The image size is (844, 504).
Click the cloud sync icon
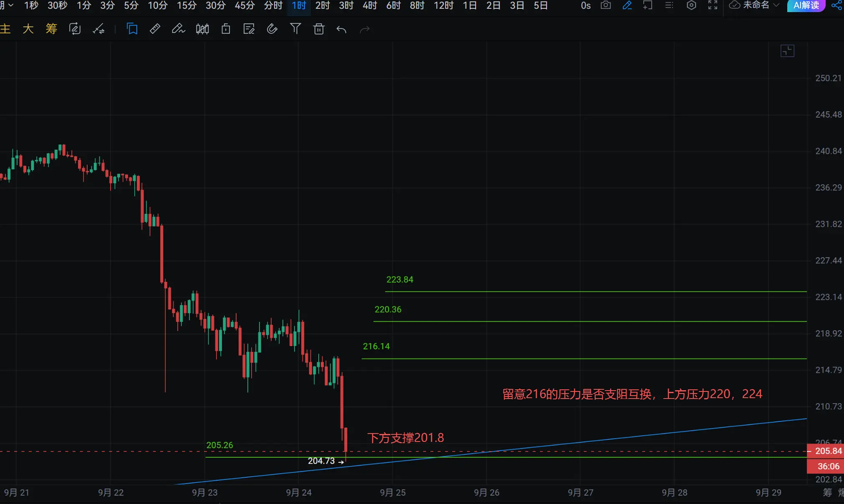(734, 5)
